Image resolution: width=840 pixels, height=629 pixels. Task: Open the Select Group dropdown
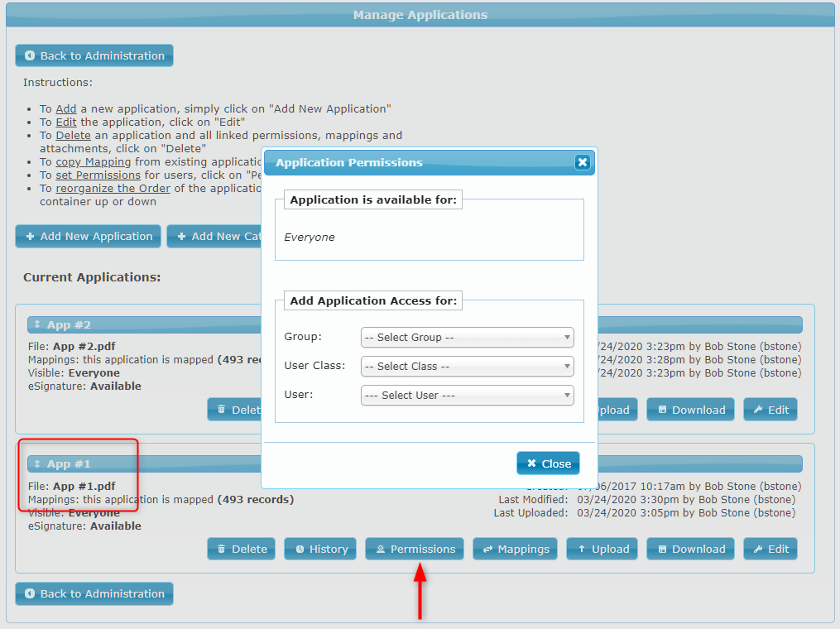pyautogui.click(x=467, y=338)
